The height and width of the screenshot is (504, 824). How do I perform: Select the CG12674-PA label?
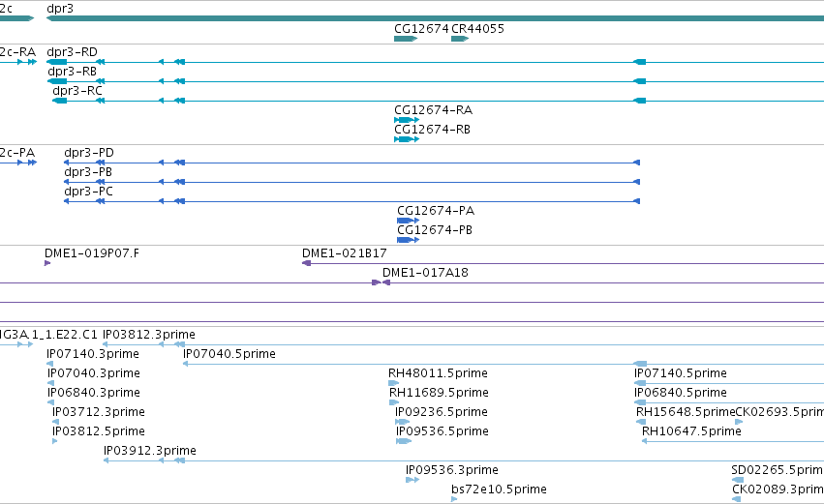point(436,211)
